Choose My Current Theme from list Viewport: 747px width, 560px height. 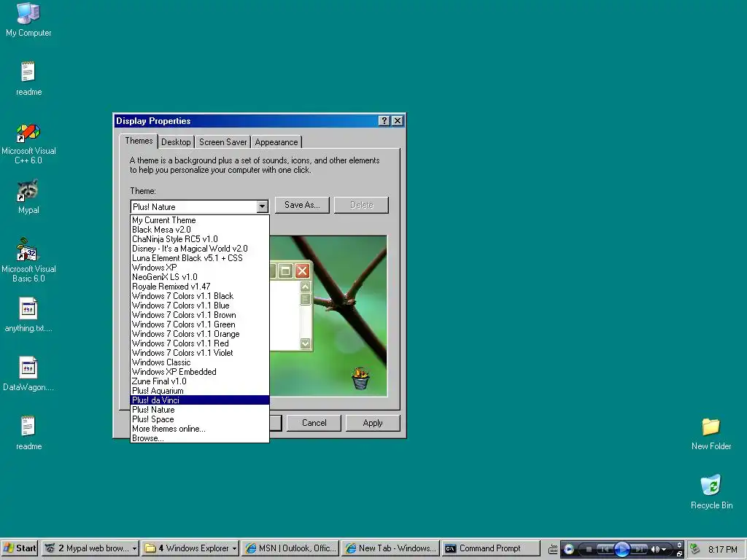pos(200,220)
